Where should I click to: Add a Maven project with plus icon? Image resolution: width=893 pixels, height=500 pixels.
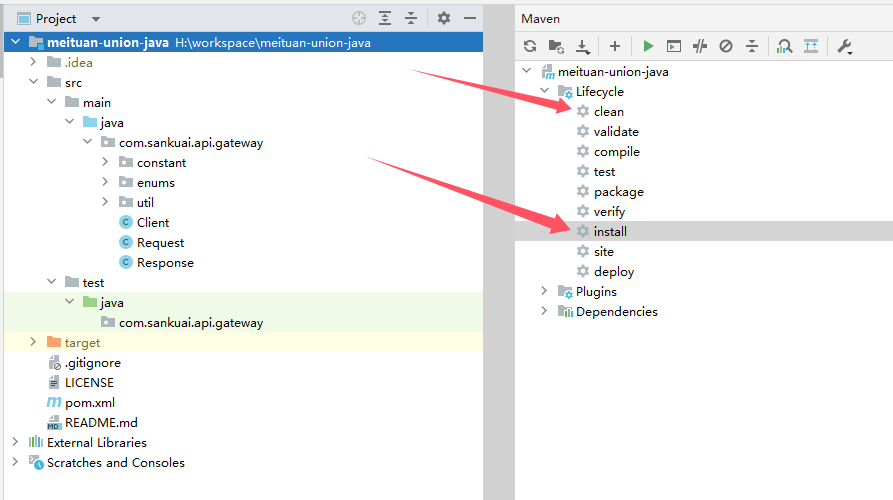614,46
